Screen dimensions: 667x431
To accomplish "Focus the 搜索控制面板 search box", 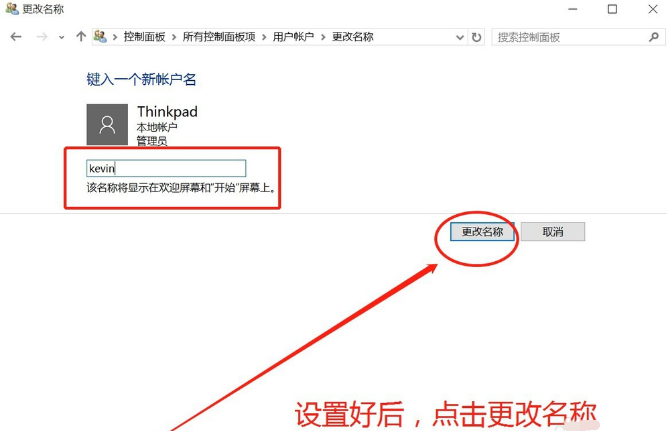I will [x=565, y=37].
